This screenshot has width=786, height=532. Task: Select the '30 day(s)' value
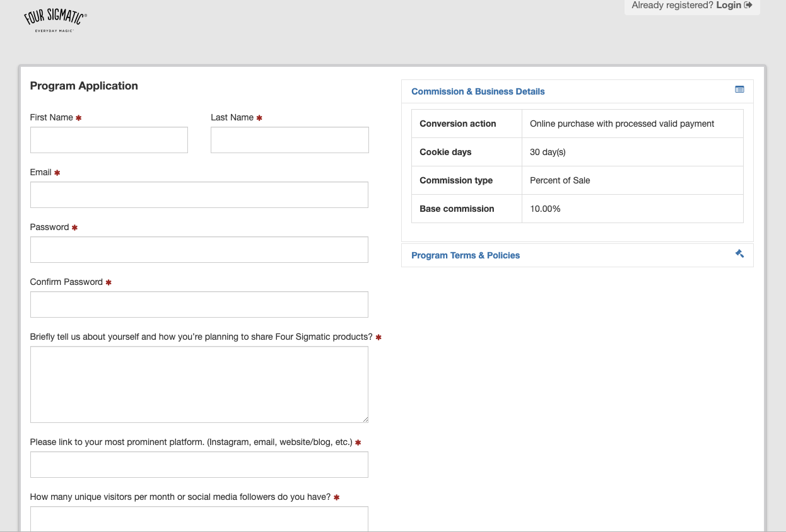tap(548, 152)
